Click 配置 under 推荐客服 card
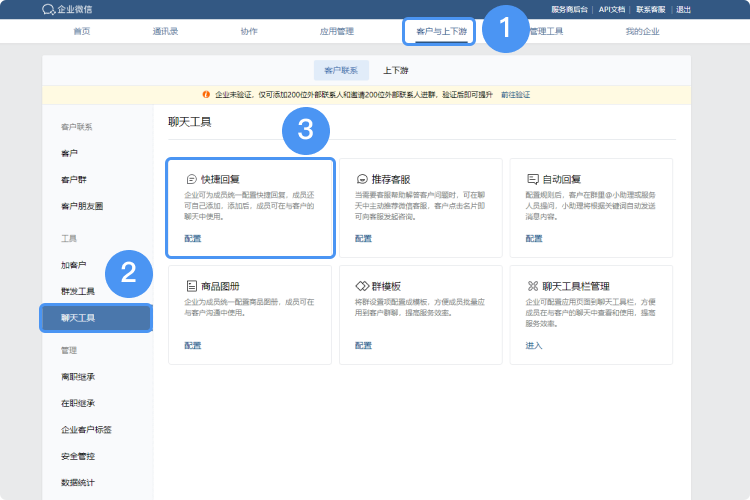Viewport: 750px width, 500px height. click(x=363, y=238)
